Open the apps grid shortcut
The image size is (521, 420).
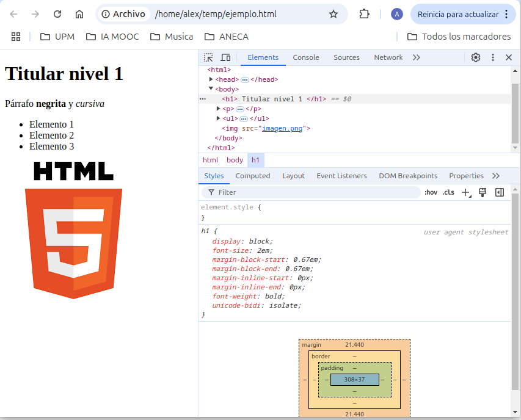16,37
